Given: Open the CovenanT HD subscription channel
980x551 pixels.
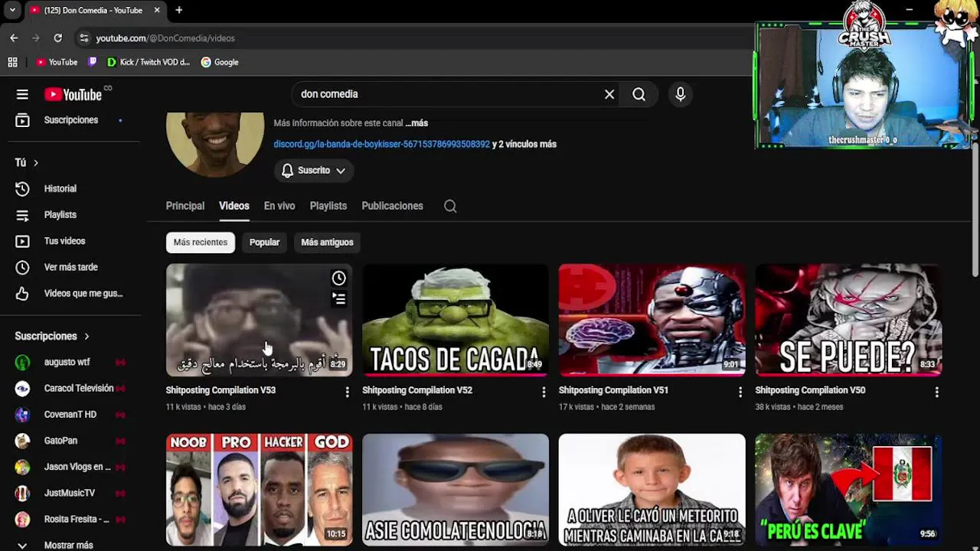Looking at the screenshot, I should tap(70, 414).
